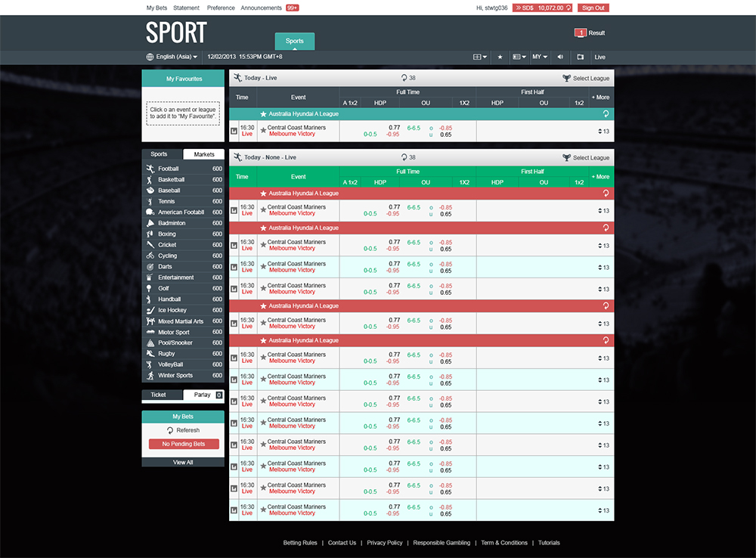Viewport: 756px width, 558px height.
Task: Open the Result notification icon
Action: 581,33
